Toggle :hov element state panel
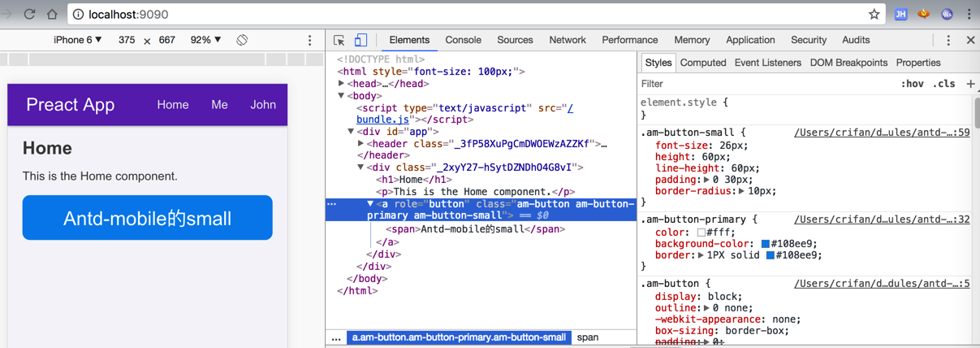 click(912, 84)
